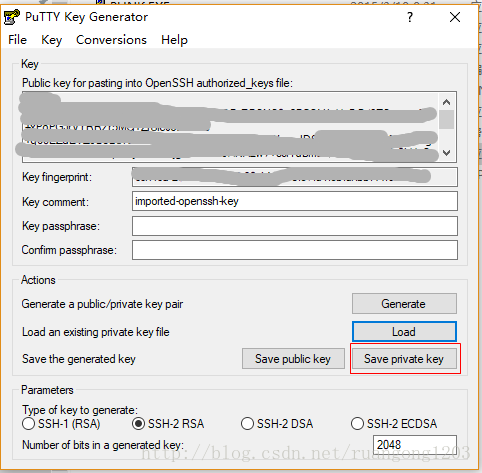The image size is (482, 473).
Task: Click the question mark help button
Action: click(410, 17)
